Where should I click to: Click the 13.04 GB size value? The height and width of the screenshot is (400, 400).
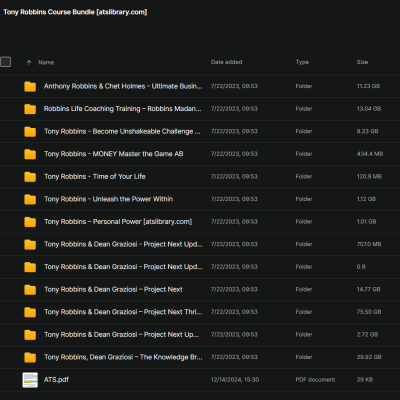point(369,109)
